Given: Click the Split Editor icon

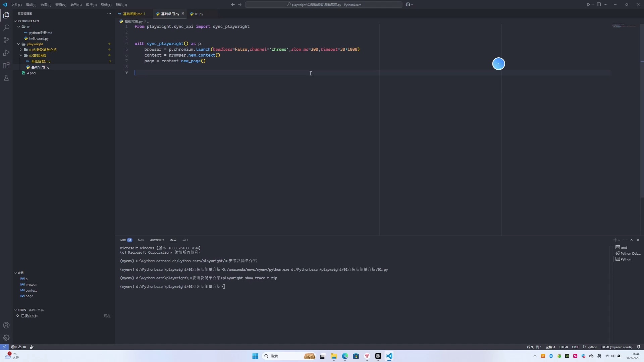Looking at the screenshot, I should click(599, 5).
